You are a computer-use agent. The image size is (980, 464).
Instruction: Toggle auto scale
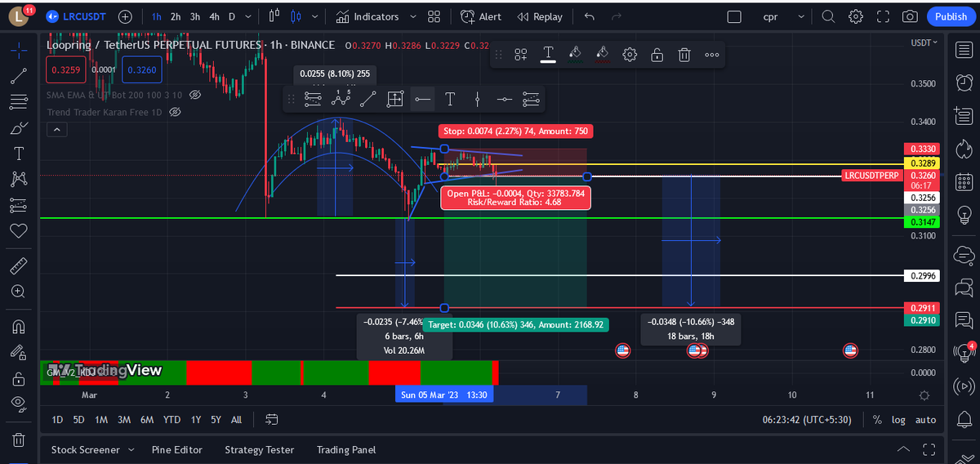(925, 420)
